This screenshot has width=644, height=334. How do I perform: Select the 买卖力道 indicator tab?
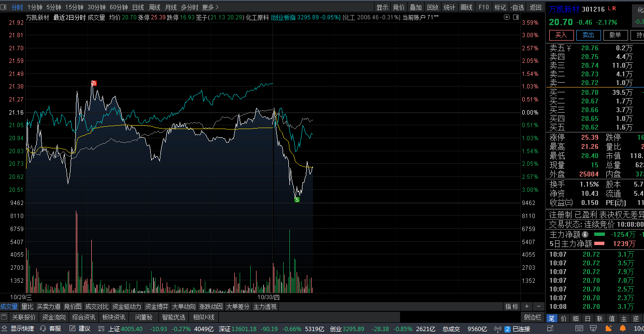pyautogui.click(x=49, y=306)
